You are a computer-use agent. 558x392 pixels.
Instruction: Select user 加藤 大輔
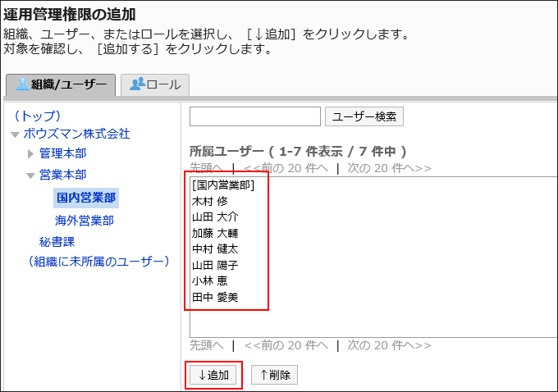pos(215,233)
